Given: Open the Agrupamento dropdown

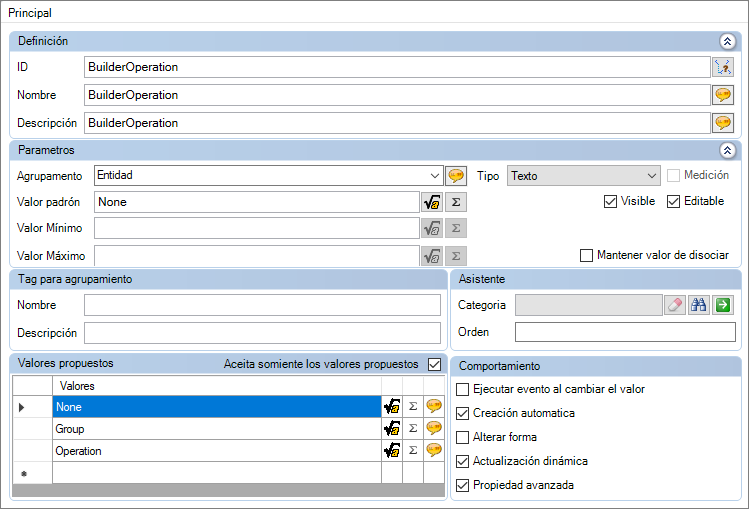Looking at the screenshot, I should (x=432, y=175).
